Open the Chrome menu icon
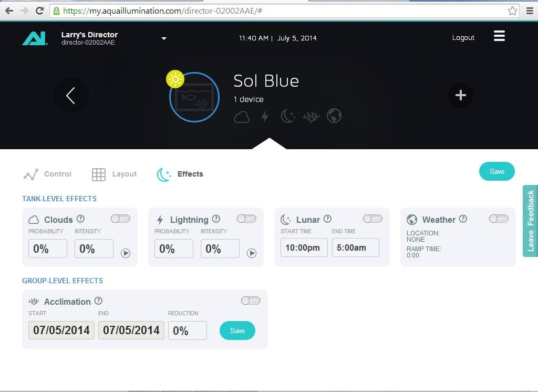 pyautogui.click(x=530, y=11)
